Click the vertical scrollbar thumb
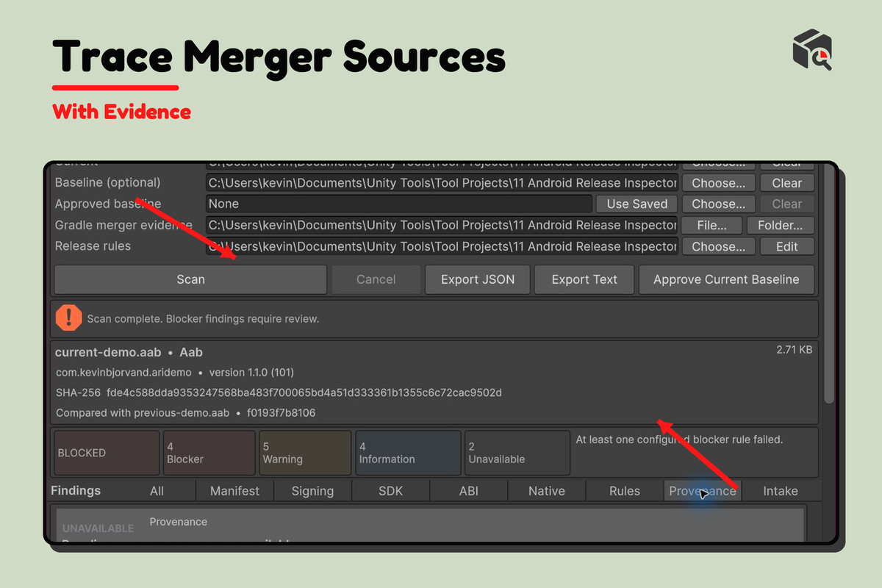 coord(829,283)
